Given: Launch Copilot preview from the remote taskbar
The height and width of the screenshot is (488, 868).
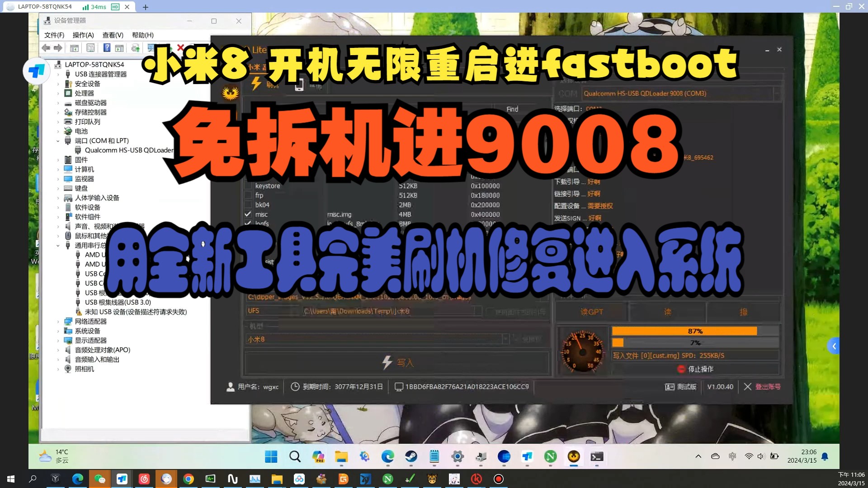Looking at the screenshot, I should click(318, 457).
